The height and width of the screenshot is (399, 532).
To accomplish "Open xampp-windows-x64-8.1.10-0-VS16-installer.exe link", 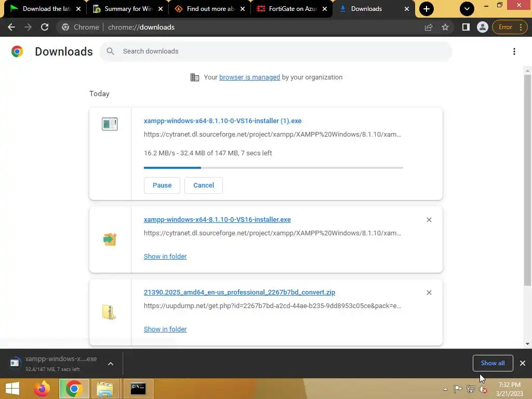I will [217, 220].
